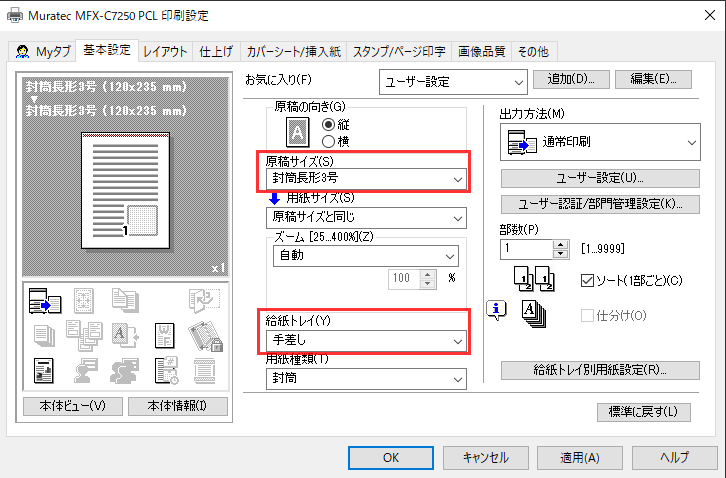Image resolution: width=726 pixels, height=478 pixels.
Task: Open the 出力方法 通常印刷 dropdown
Action: 600,142
